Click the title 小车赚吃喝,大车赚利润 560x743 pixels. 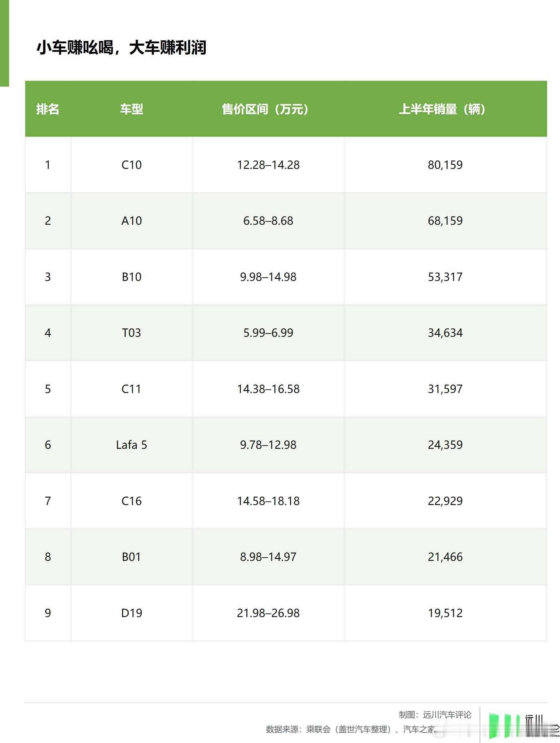pos(121,47)
